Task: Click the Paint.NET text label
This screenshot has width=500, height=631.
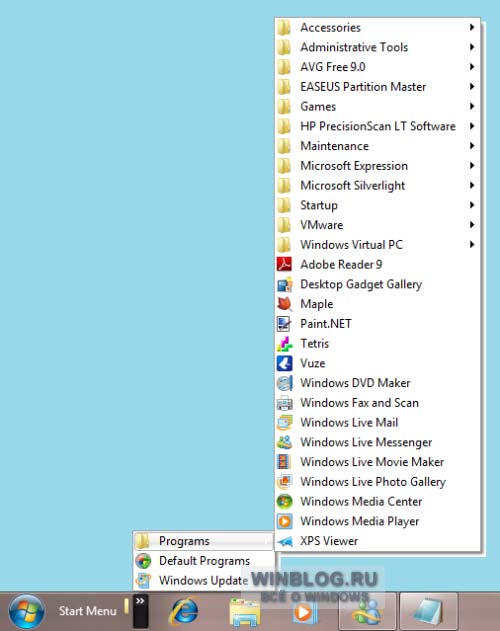Action: pos(326,324)
